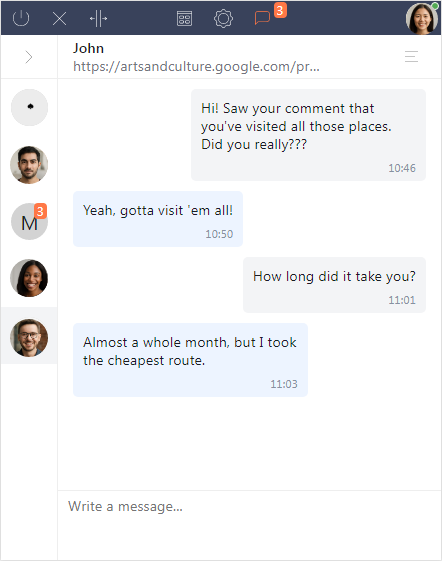Select the spade-icon visitor chat
The image size is (442, 561).
click(x=29, y=107)
